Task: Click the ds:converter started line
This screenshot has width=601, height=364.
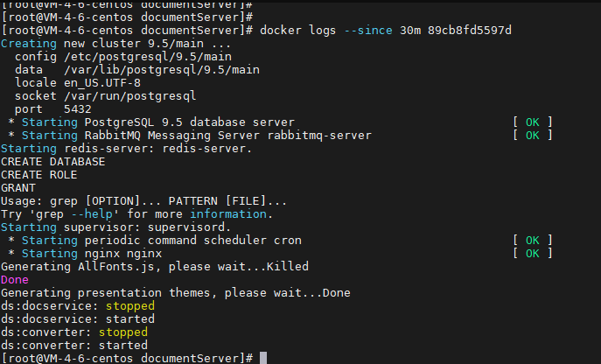Action: pyautogui.click(x=74, y=346)
